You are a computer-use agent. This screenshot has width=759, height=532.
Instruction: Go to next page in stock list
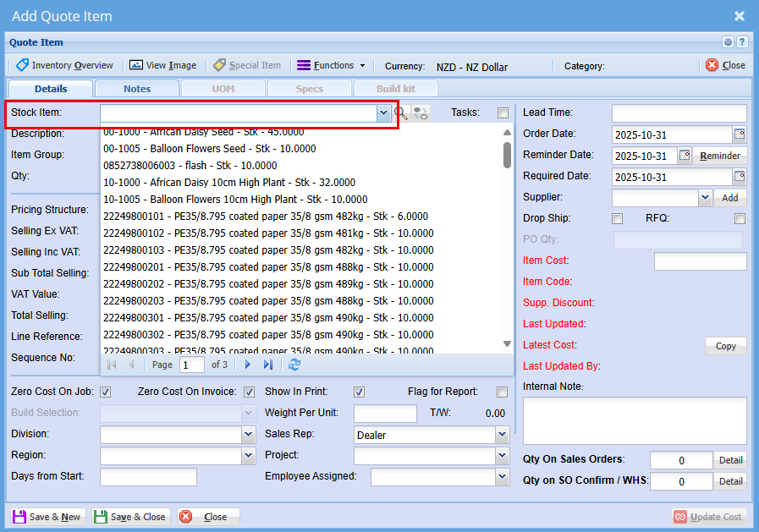248,365
